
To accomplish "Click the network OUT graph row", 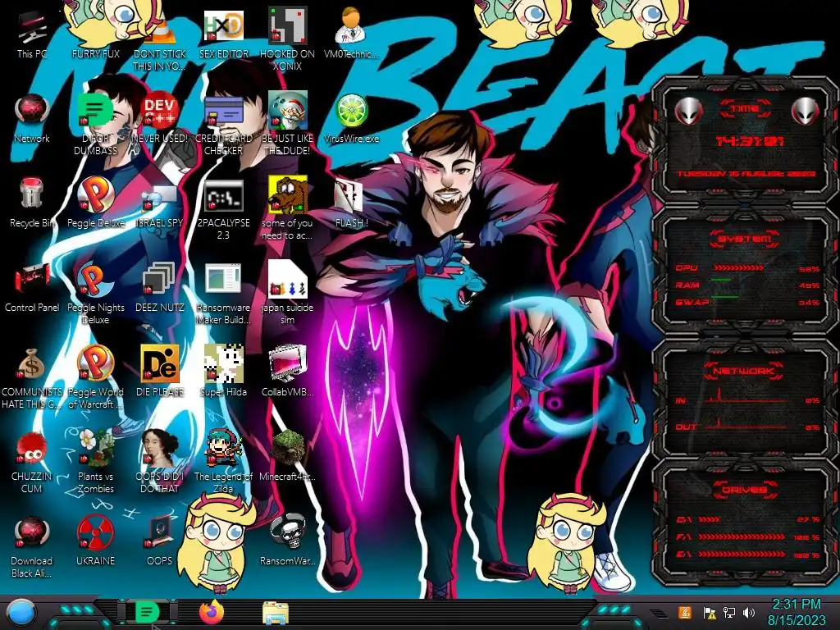I will tap(748, 426).
